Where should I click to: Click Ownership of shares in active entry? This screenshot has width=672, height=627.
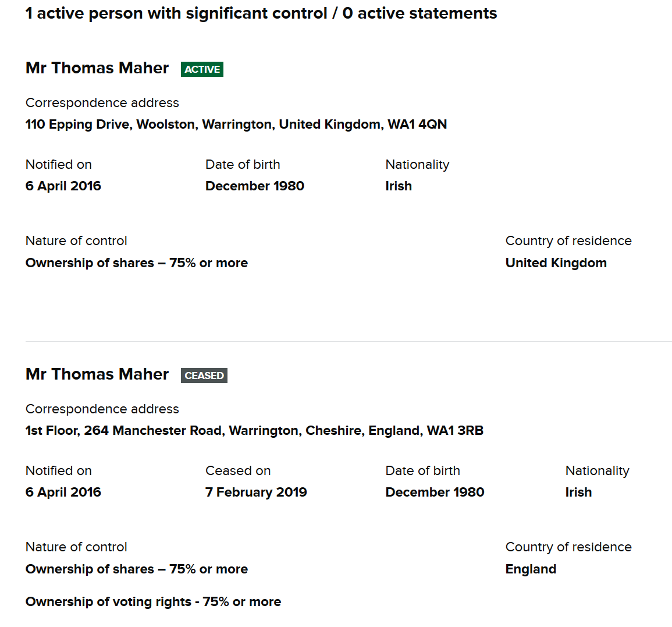tap(136, 263)
